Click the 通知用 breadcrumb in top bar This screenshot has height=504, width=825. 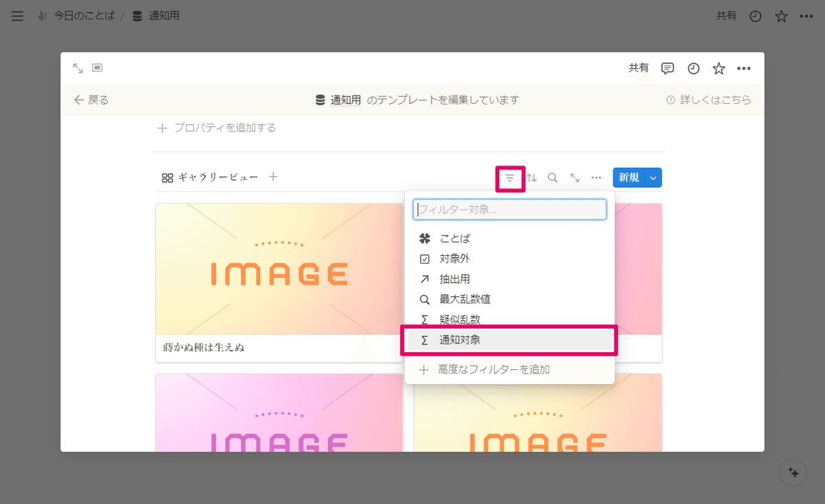(155, 16)
